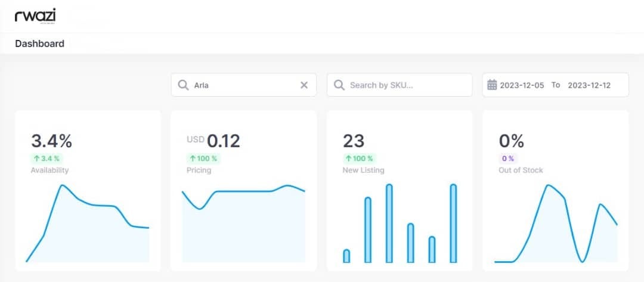The height and width of the screenshot is (282, 644).
Task: Clear the Arla search with X icon
Action: click(x=304, y=85)
